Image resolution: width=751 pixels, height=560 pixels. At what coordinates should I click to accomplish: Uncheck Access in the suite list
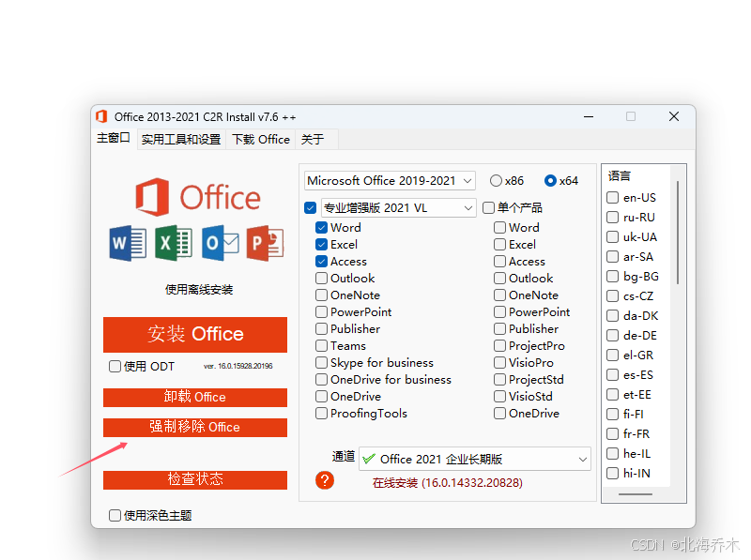pos(321,262)
